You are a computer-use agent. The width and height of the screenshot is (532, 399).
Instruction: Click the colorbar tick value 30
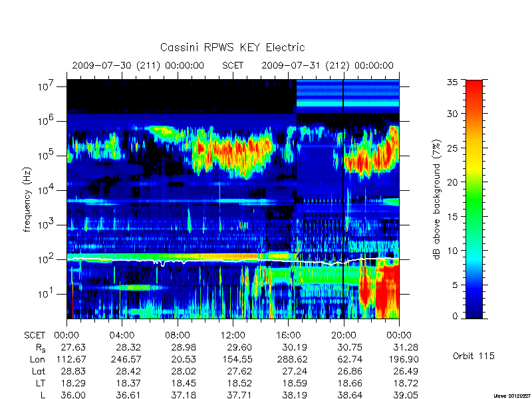[x=453, y=113]
